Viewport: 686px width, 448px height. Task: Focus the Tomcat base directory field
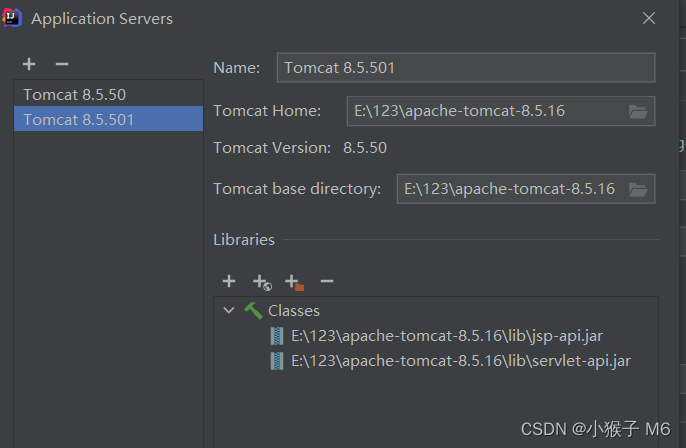[510, 189]
